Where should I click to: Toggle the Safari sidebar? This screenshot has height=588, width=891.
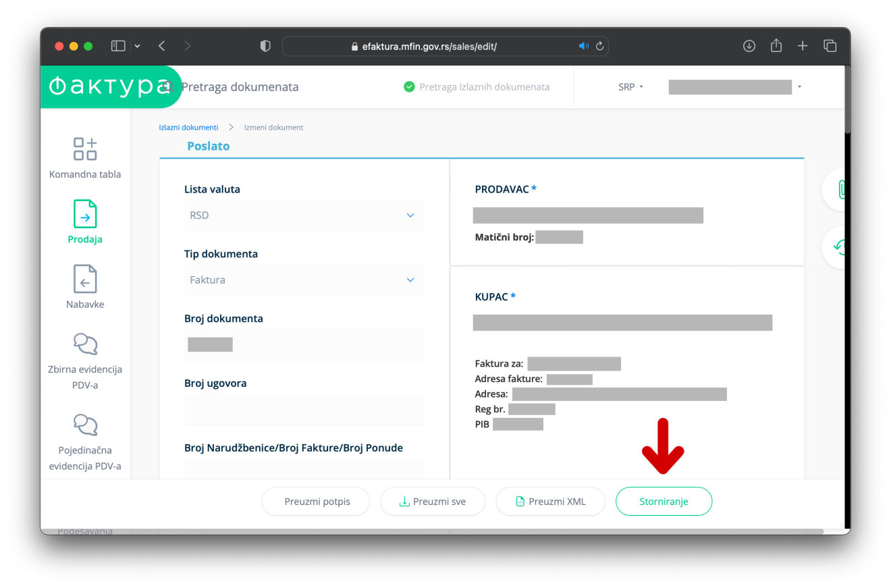(118, 46)
